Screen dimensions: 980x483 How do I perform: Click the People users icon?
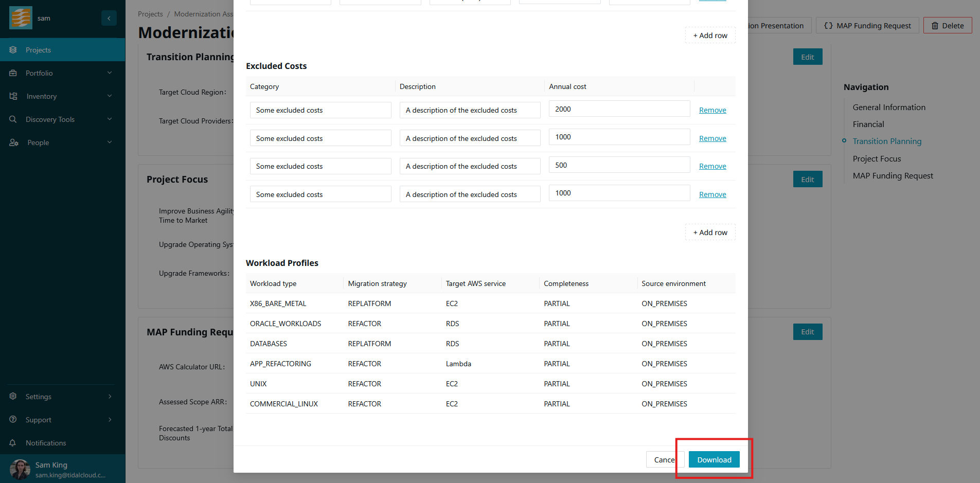[x=14, y=142]
